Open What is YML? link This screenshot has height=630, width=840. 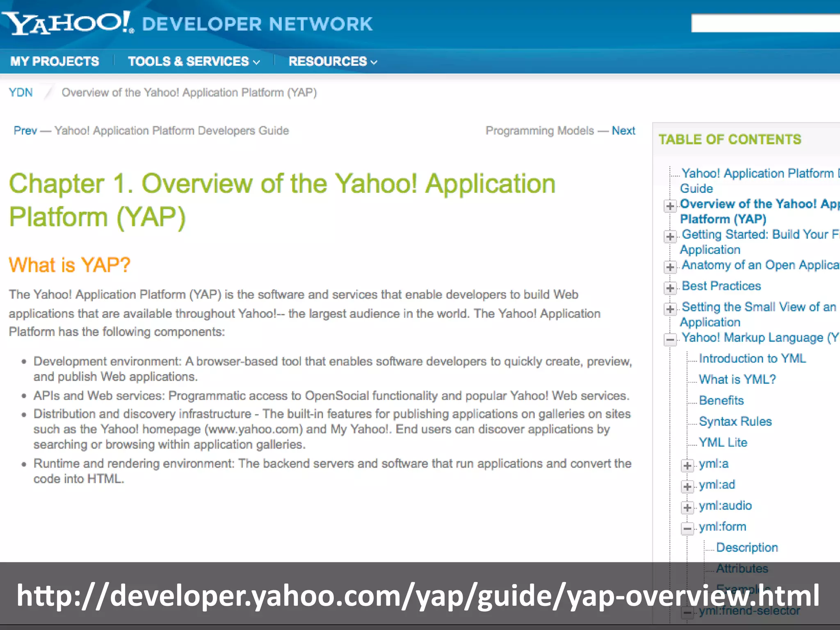[x=737, y=379]
